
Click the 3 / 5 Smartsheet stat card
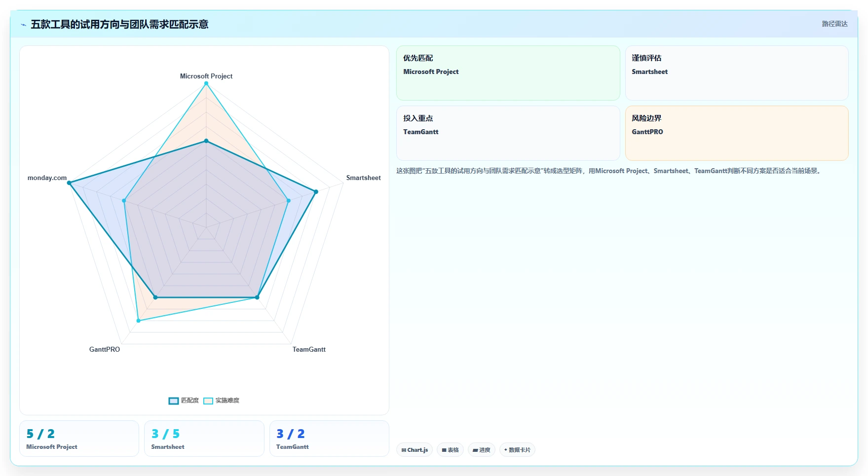coord(204,439)
